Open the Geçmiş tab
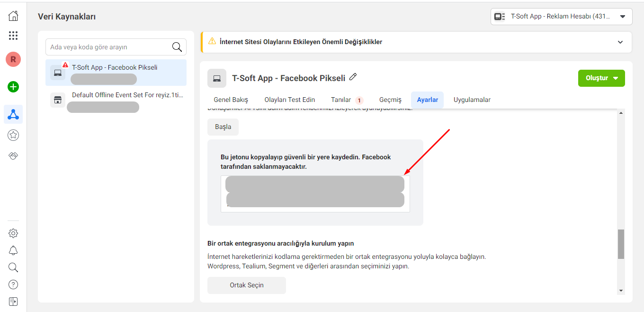 tap(390, 100)
